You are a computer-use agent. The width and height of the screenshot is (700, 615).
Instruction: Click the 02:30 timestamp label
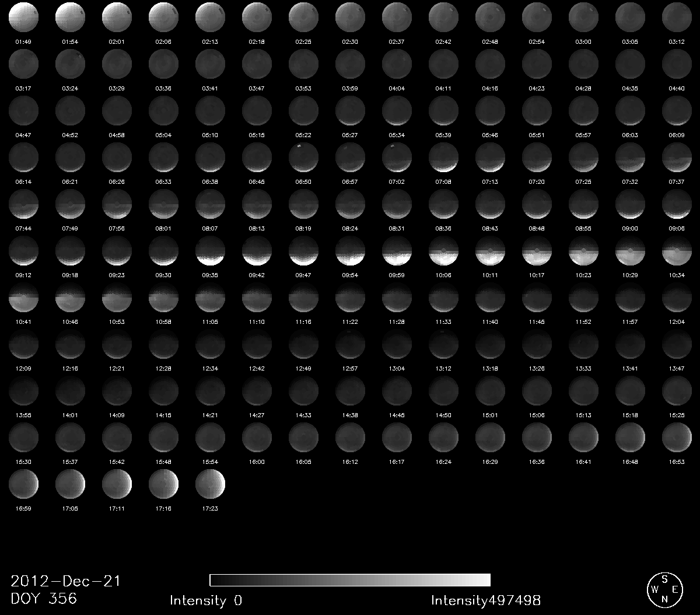click(350, 42)
